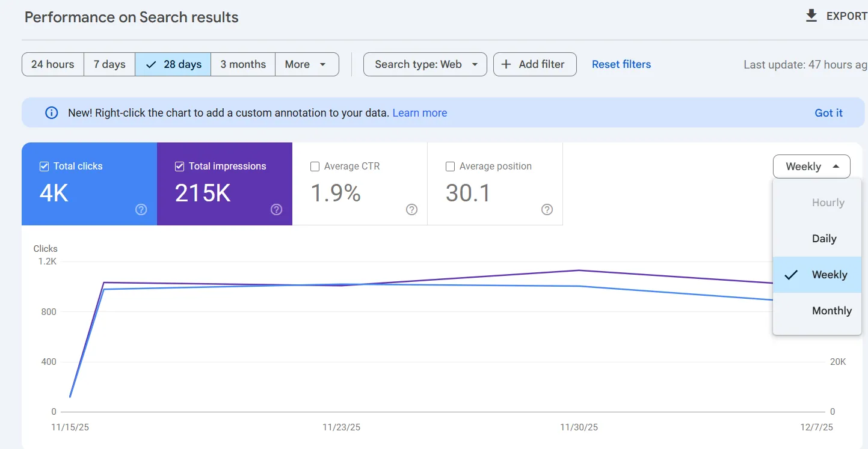Switch to the 7 days tab
The height and width of the screenshot is (449, 868).
click(x=109, y=64)
